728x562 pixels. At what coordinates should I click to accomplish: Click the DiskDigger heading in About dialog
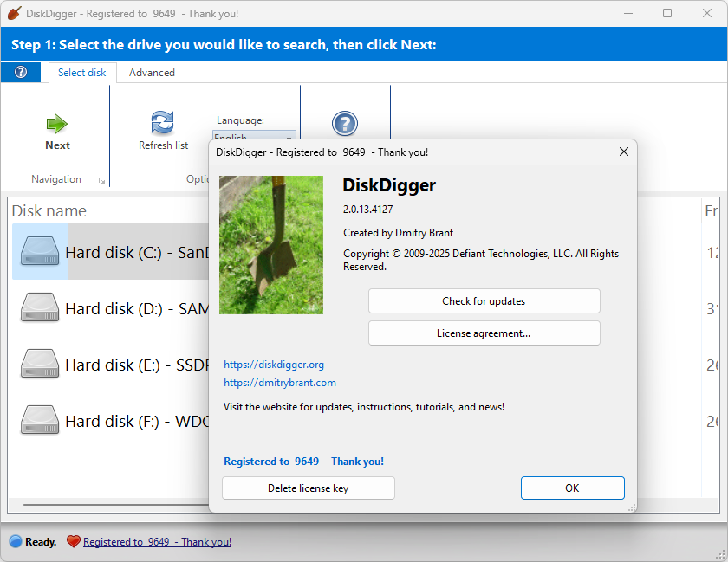pyautogui.click(x=389, y=185)
